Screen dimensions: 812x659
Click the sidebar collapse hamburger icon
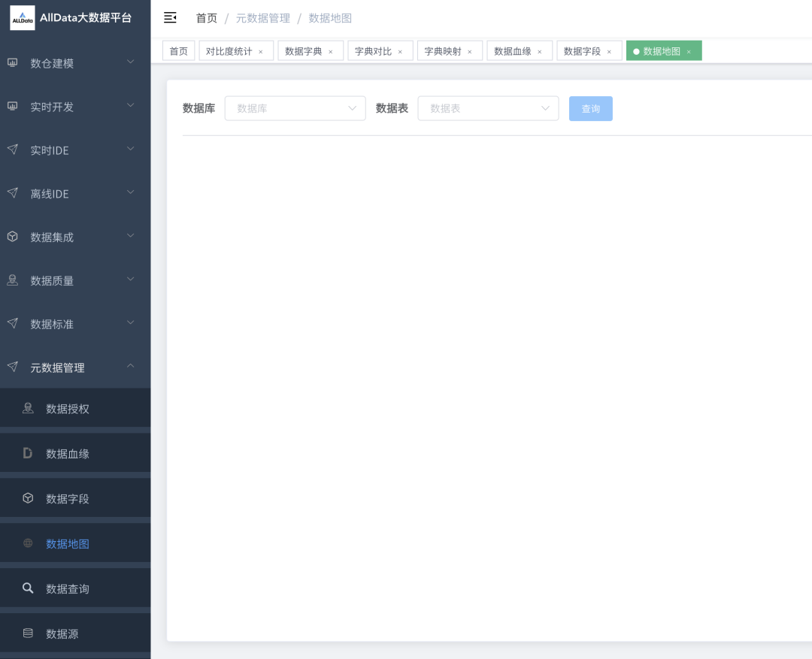click(x=170, y=17)
